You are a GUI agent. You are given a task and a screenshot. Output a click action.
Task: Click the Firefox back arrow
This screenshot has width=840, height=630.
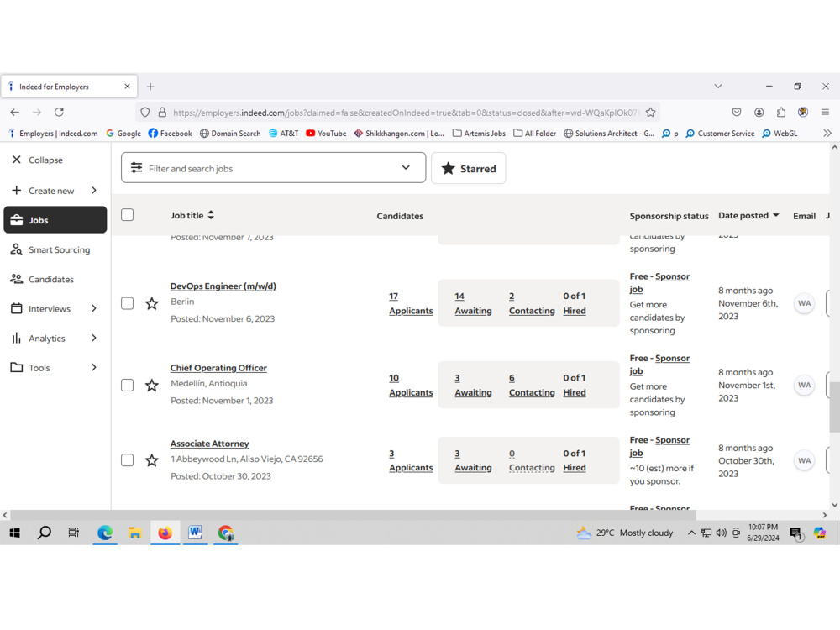click(x=14, y=112)
